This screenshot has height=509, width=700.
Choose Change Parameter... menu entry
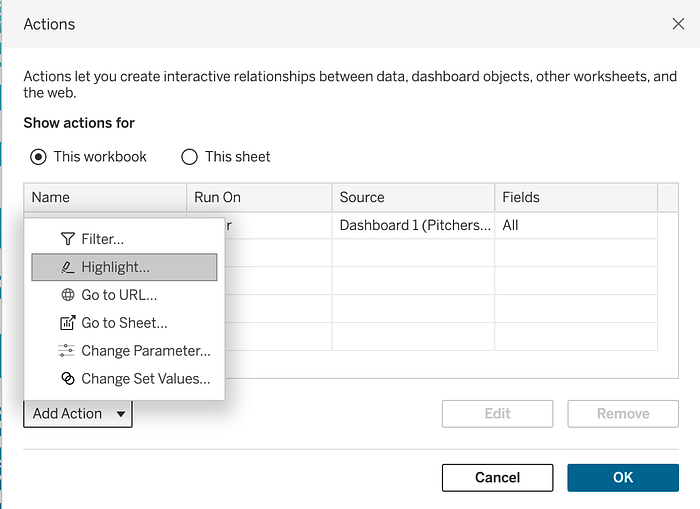click(145, 351)
